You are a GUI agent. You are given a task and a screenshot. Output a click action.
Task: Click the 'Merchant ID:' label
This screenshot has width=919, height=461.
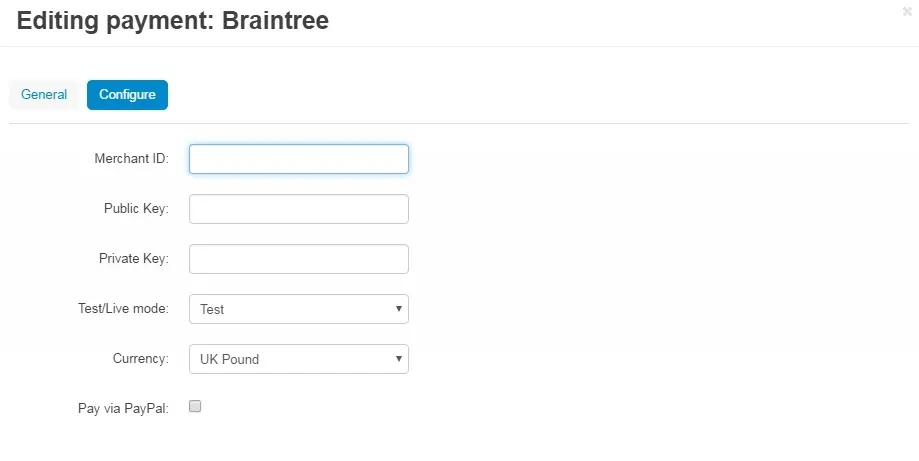pyautogui.click(x=131, y=159)
